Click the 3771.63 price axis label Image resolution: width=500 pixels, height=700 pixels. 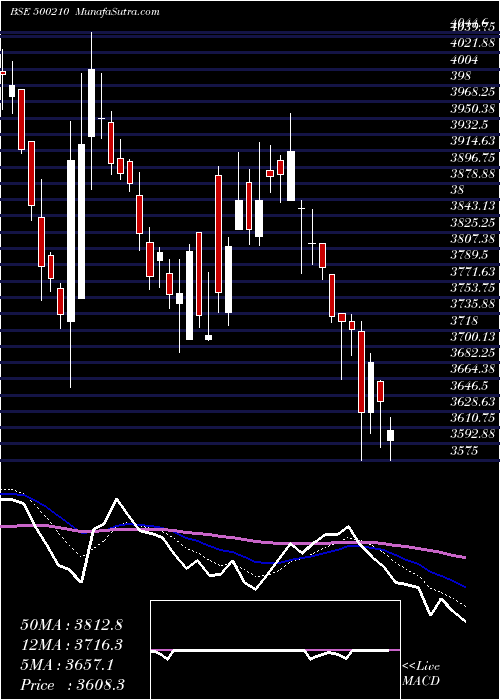point(473,271)
